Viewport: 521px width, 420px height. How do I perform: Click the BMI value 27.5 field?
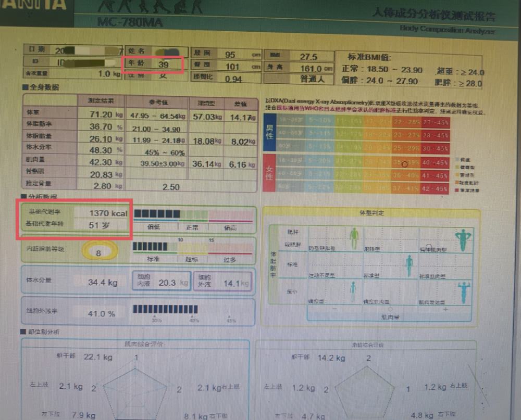(300, 56)
